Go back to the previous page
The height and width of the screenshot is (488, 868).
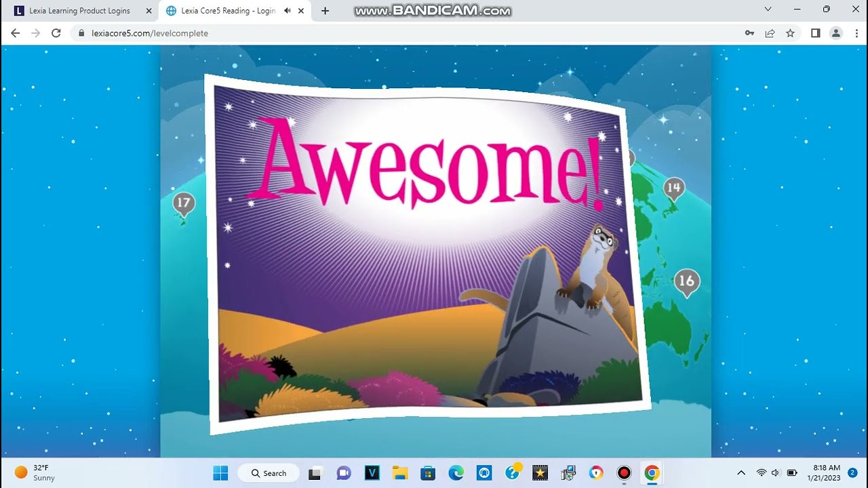[16, 33]
